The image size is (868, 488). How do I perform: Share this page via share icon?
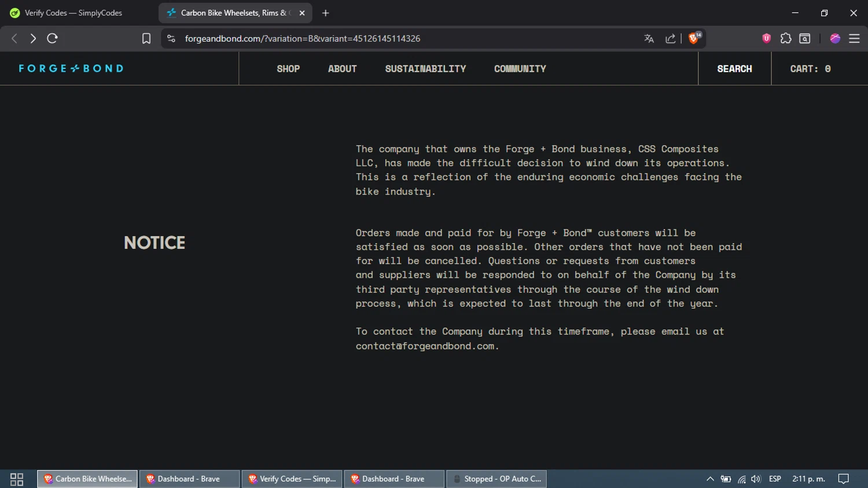point(670,38)
